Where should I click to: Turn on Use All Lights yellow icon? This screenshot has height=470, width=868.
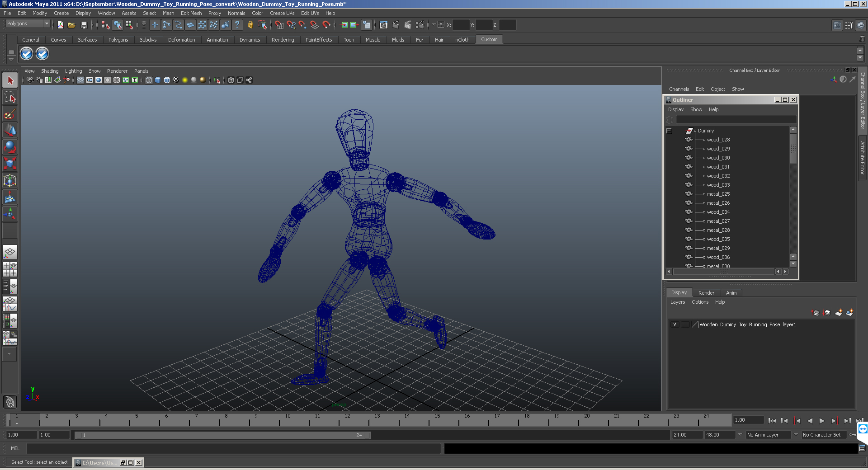[x=185, y=80]
